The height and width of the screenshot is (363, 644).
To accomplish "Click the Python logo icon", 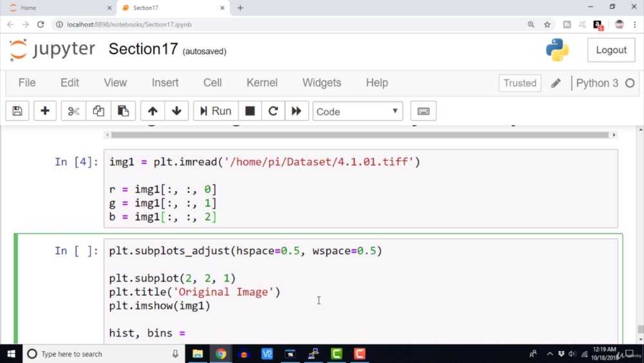I will [x=557, y=50].
